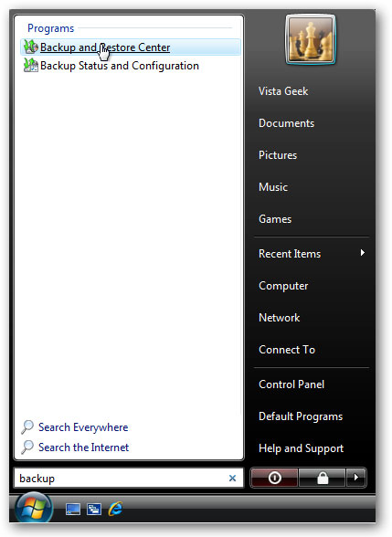Open the Vista Geek user folder
This screenshot has width=392, height=537.
283,91
